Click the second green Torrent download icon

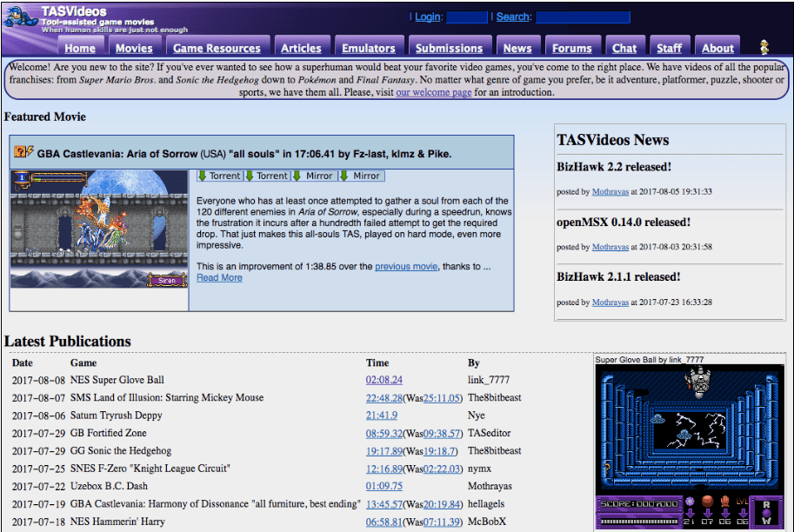tap(248, 175)
